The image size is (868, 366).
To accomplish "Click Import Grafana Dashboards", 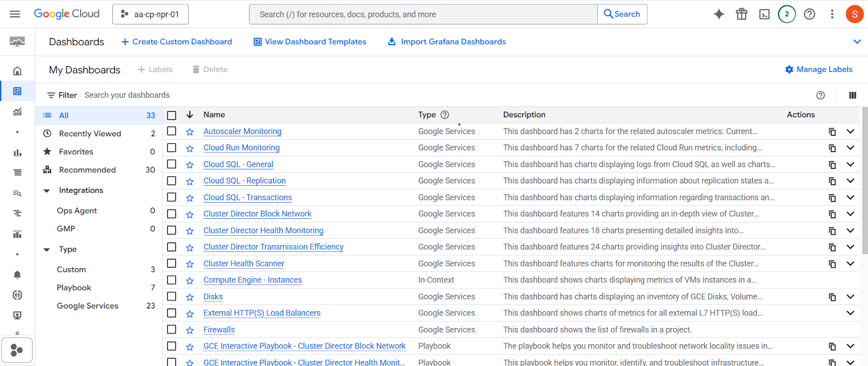I will point(447,42).
